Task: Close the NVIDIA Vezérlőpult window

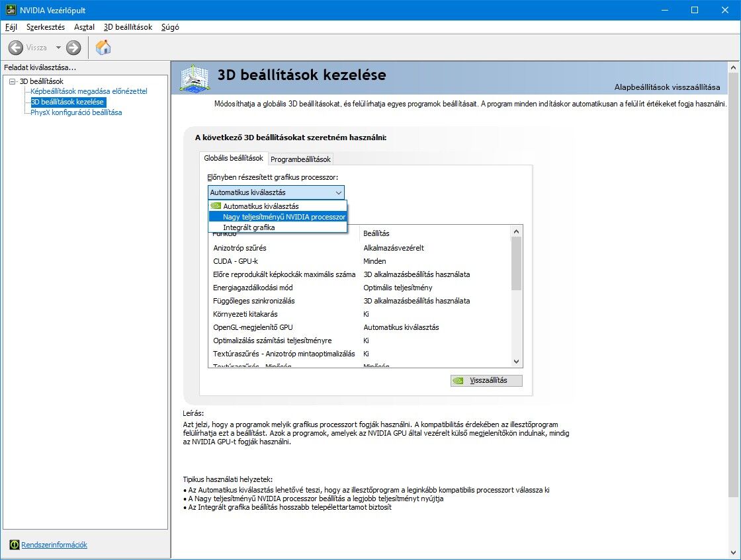Action: click(725, 10)
